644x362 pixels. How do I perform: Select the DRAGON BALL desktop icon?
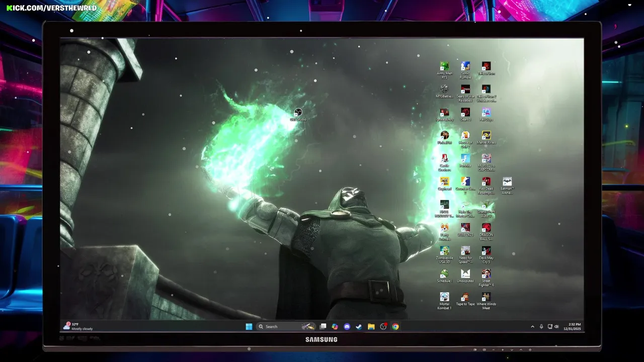pos(486,232)
